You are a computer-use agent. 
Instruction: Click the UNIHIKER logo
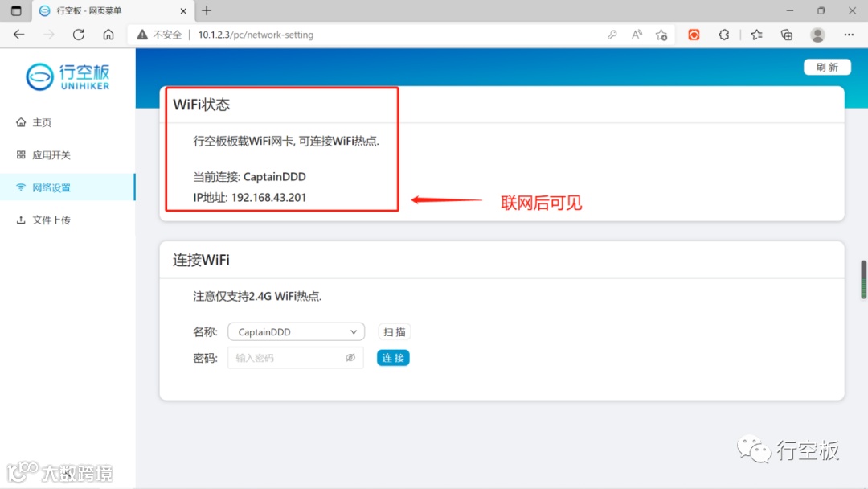[68, 76]
